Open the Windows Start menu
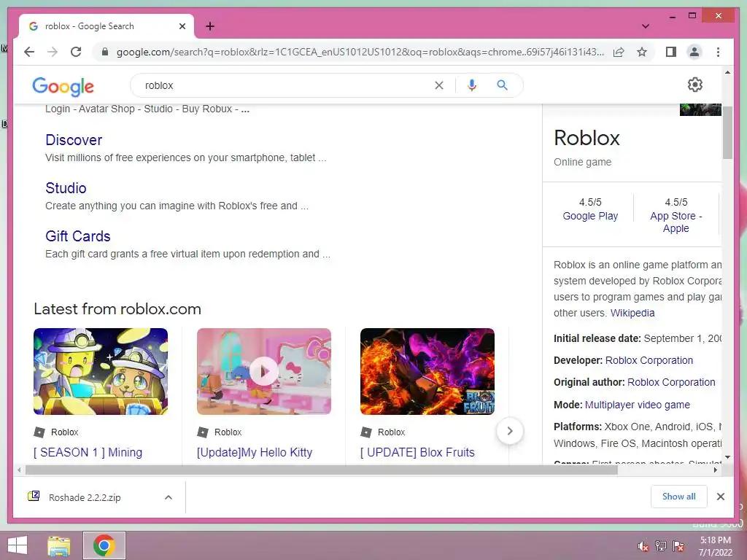This screenshot has height=560, width=747. [x=18, y=545]
